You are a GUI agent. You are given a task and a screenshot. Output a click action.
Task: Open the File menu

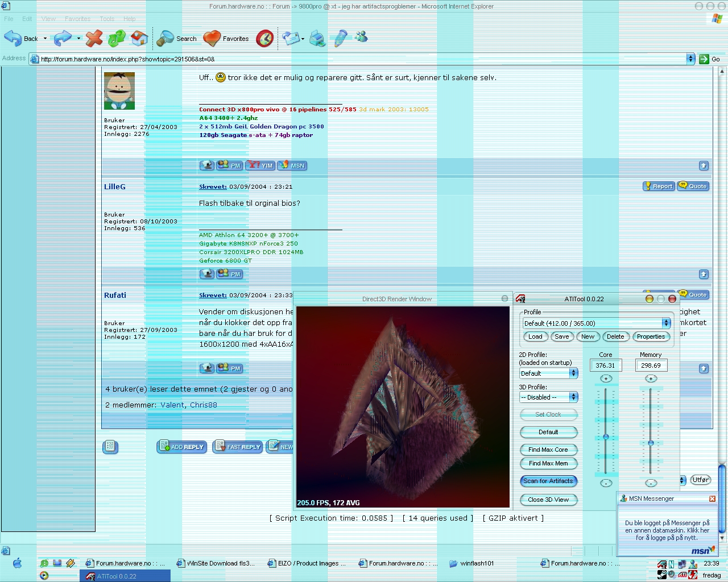point(9,19)
